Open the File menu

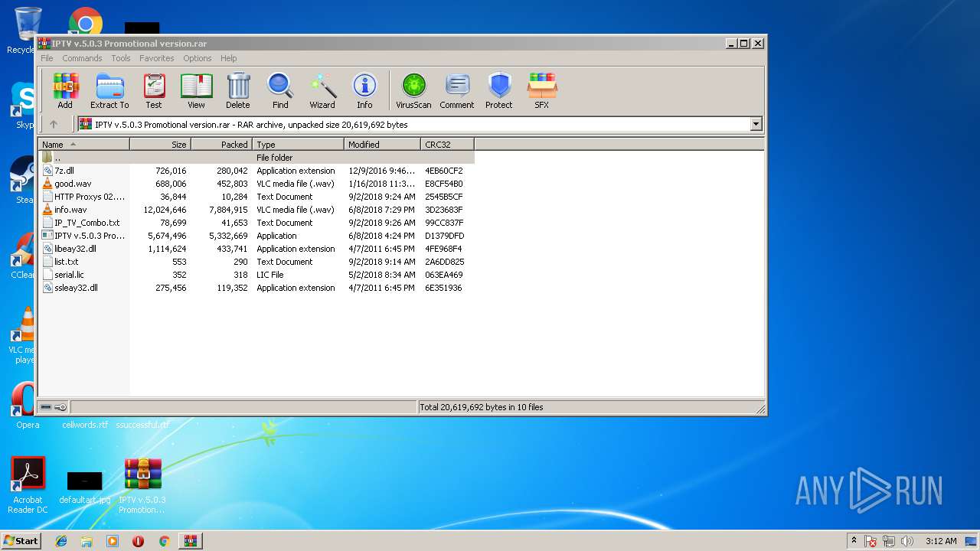[x=47, y=58]
